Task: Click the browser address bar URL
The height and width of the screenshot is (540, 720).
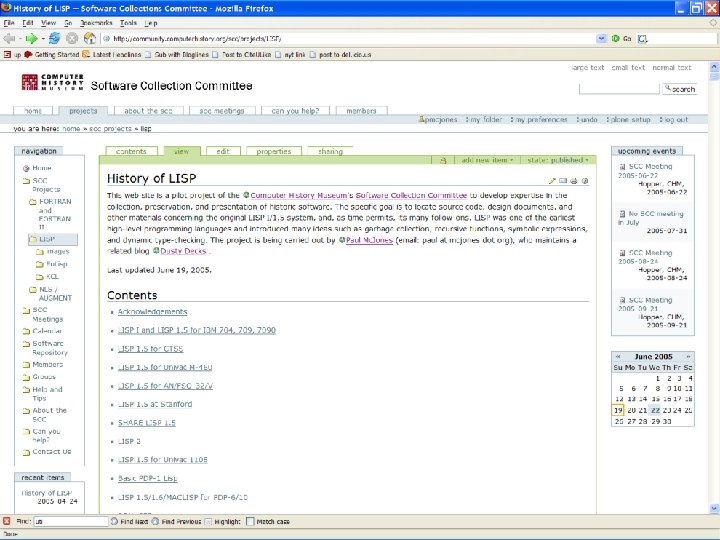Action: (x=197, y=39)
